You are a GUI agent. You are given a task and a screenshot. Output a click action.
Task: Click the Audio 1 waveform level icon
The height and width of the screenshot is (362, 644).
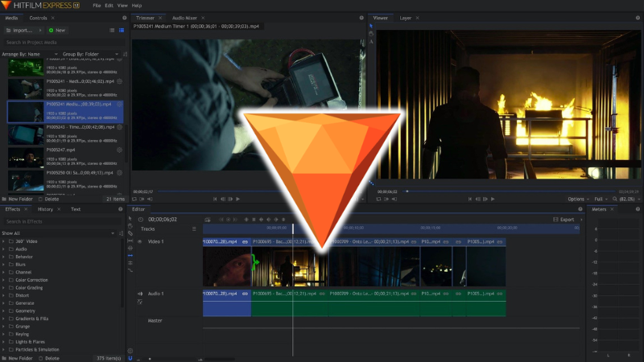[139, 302]
